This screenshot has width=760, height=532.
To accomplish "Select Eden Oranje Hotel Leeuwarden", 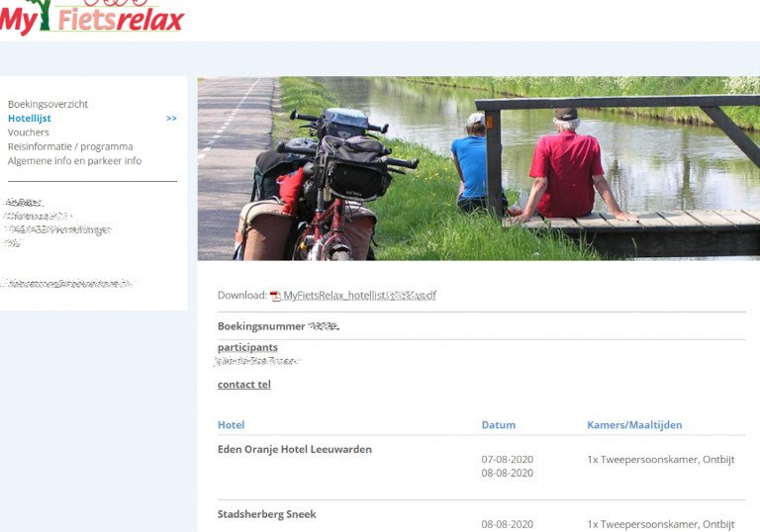I will (x=295, y=449).
